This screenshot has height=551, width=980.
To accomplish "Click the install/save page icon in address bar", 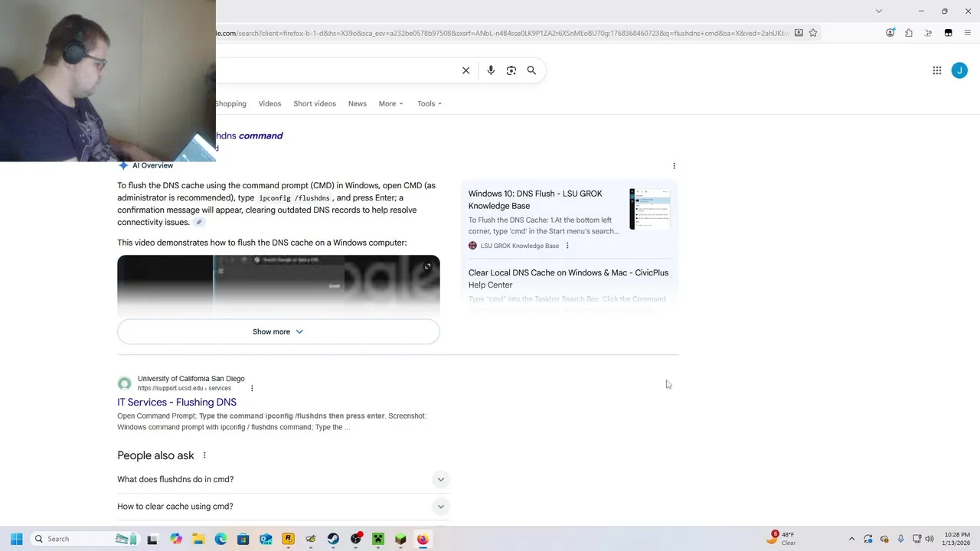I will (x=799, y=33).
